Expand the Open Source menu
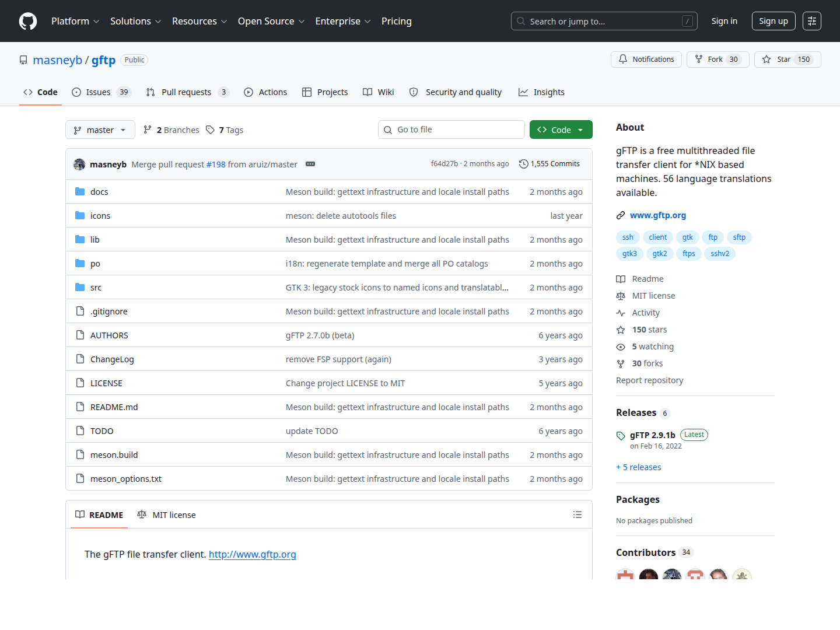This screenshot has height=630, width=840. pyautogui.click(x=271, y=21)
